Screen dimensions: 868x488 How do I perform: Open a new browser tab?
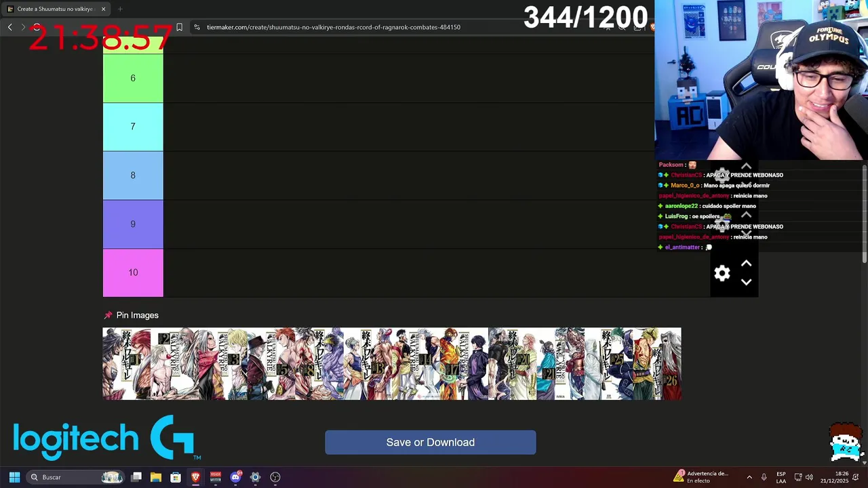(x=120, y=9)
